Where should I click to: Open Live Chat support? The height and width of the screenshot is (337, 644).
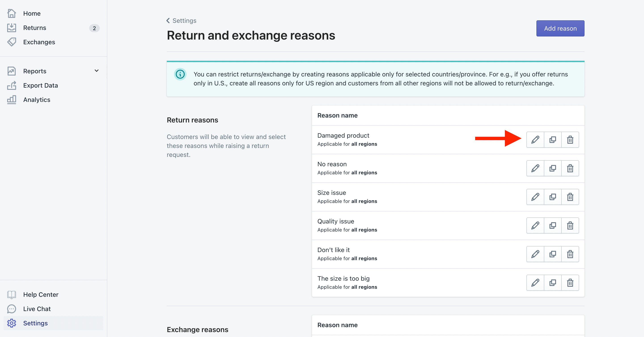pos(37,309)
